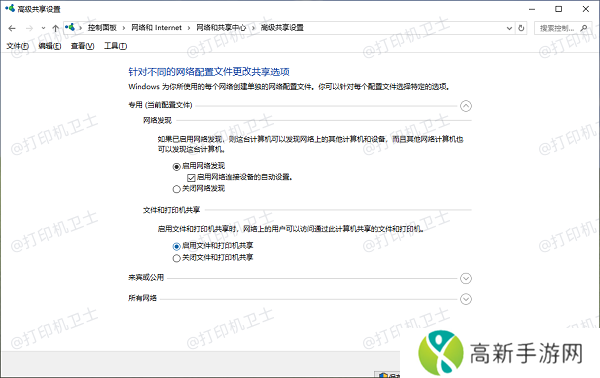
Task: Close the 高级共享设置 window
Action: (x=586, y=9)
